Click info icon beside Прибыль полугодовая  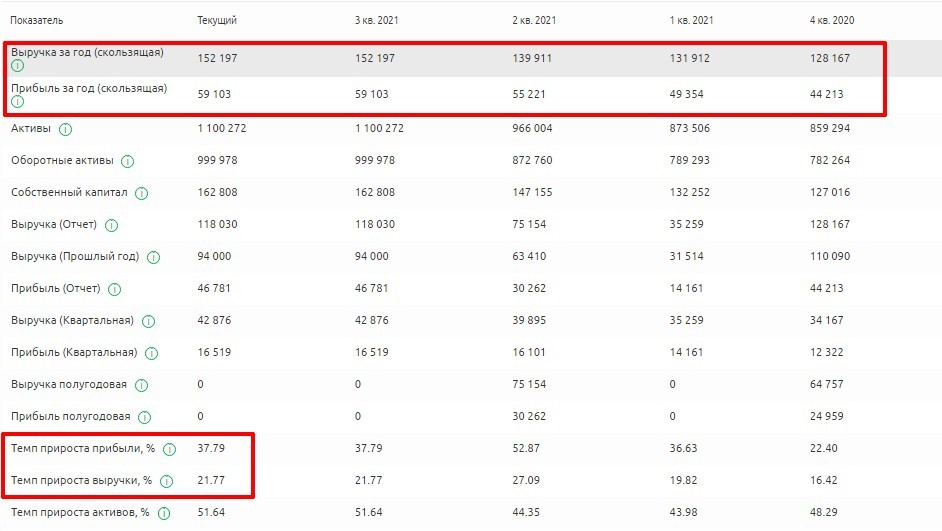tap(144, 417)
